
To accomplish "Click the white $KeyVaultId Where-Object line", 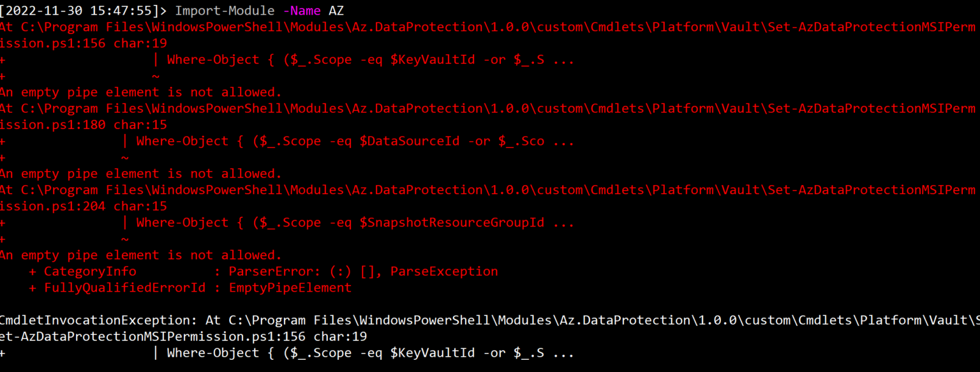I will click(370, 353).
